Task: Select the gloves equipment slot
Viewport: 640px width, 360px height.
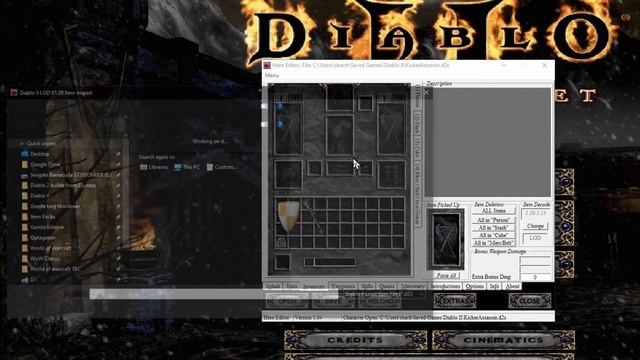Action: click(288, 174)
